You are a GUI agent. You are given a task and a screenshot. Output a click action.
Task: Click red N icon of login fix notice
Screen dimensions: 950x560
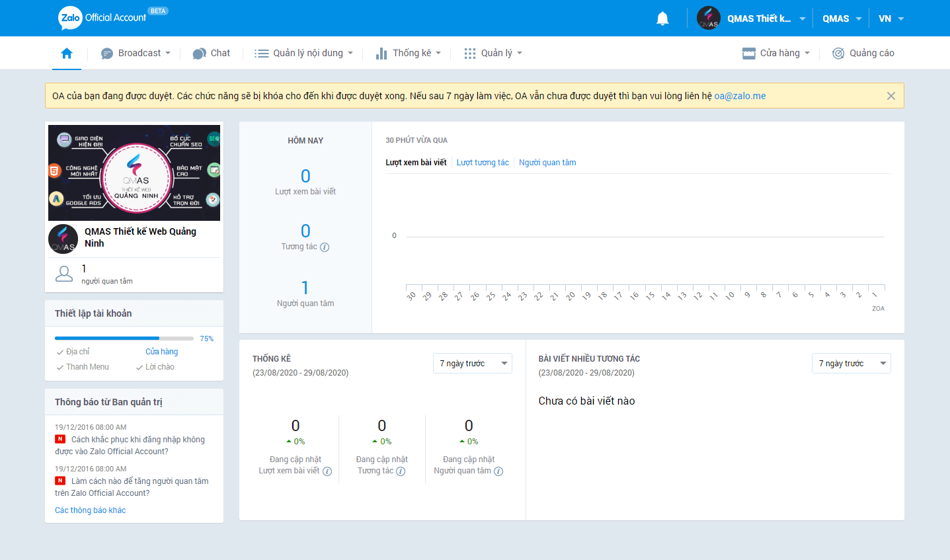60,439
